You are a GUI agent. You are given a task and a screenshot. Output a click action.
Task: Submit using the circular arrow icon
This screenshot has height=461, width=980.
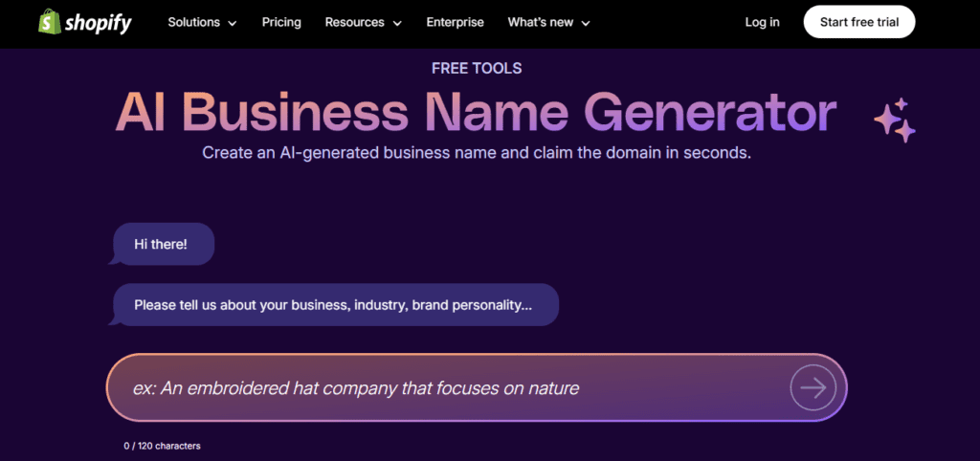click(x=813, y=388)
